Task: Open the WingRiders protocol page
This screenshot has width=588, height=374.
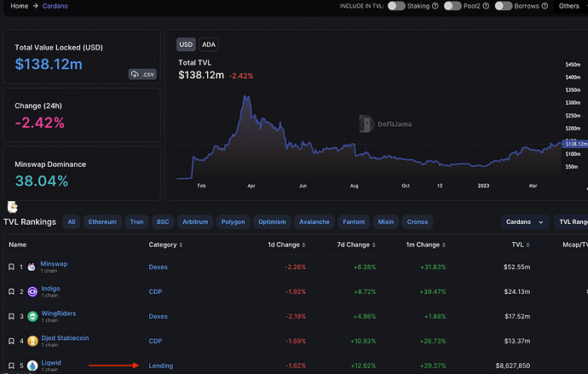Action: (x=59, y=314)
